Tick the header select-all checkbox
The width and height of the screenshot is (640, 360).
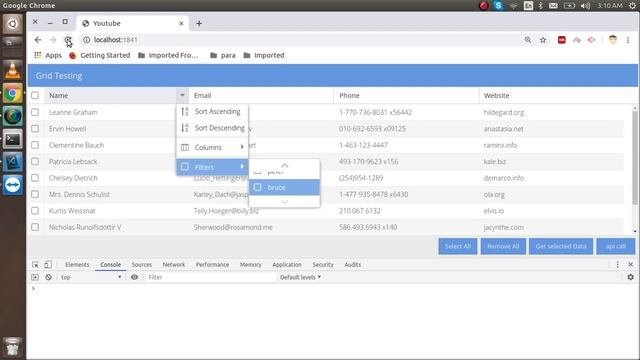(x=35, y=95)
